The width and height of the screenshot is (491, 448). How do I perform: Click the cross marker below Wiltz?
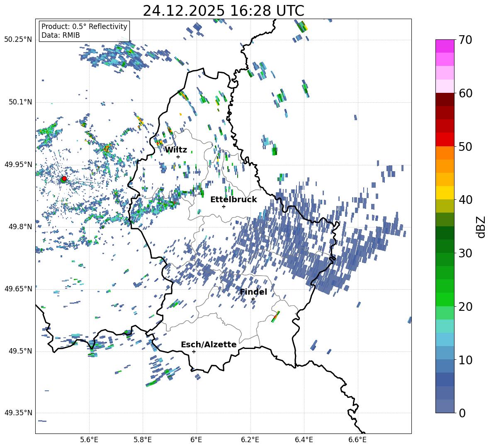click(178, 157)
